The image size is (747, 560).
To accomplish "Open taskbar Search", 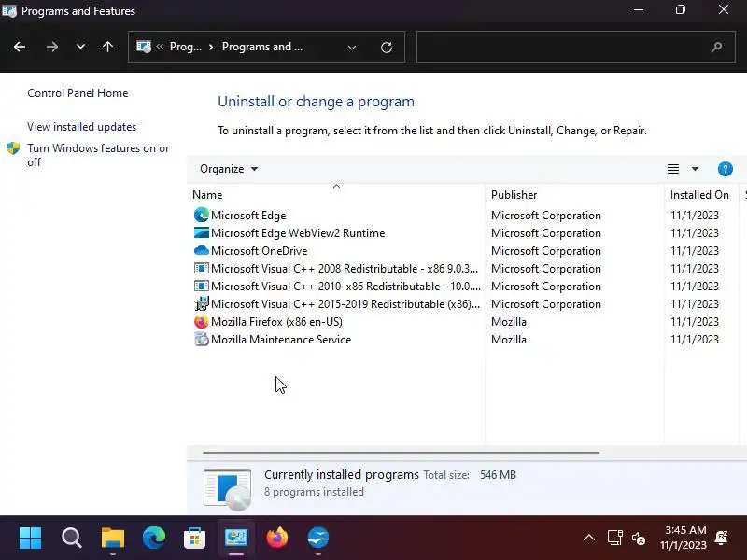I will (72, 539).
